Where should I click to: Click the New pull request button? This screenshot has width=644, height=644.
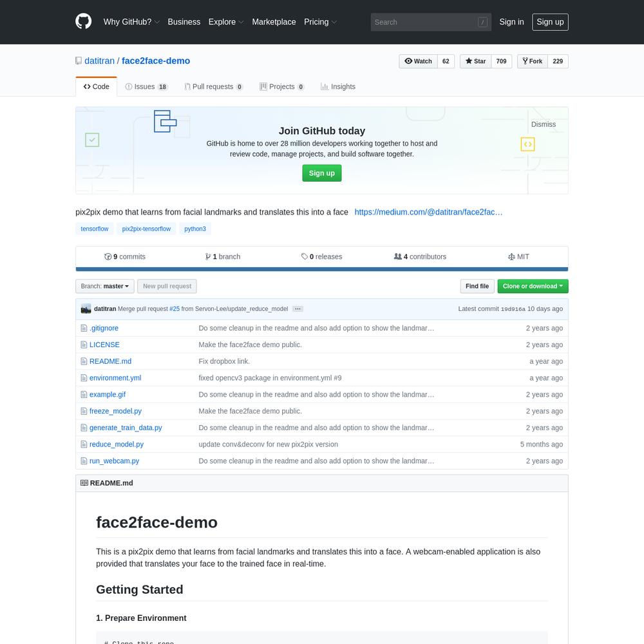pos(167,287)
